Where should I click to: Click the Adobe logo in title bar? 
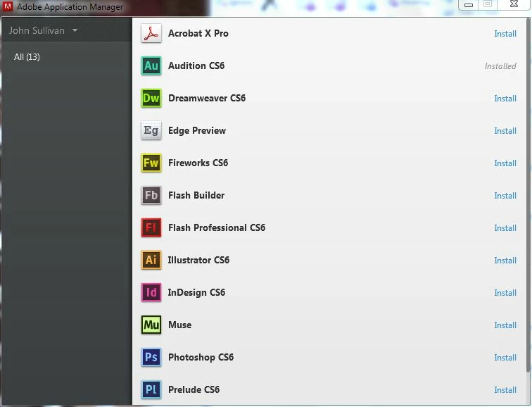point(7,6)
